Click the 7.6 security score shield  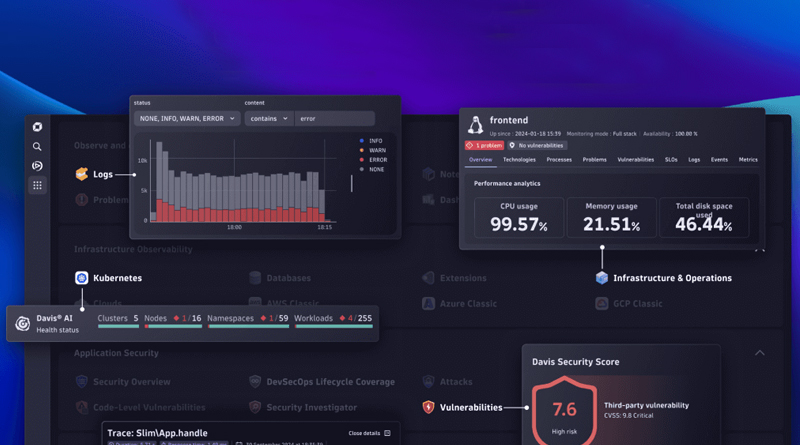pos(564,411)
